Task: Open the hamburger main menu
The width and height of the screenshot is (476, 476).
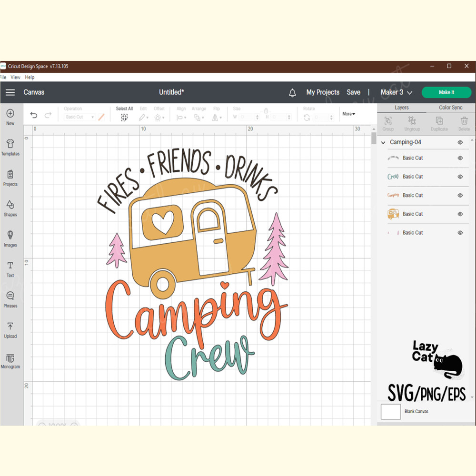Action: (x=10, y=92)
